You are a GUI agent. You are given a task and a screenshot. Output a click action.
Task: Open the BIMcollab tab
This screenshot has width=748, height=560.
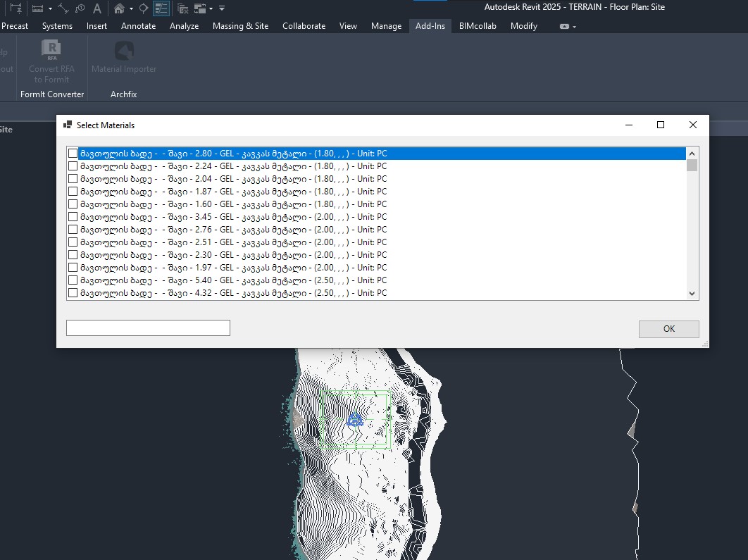click(x=478, y=26)
